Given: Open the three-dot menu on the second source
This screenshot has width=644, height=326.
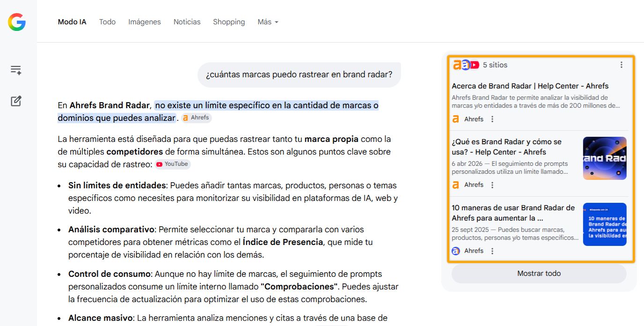Looking at the screenshot, I should [492, 185].
